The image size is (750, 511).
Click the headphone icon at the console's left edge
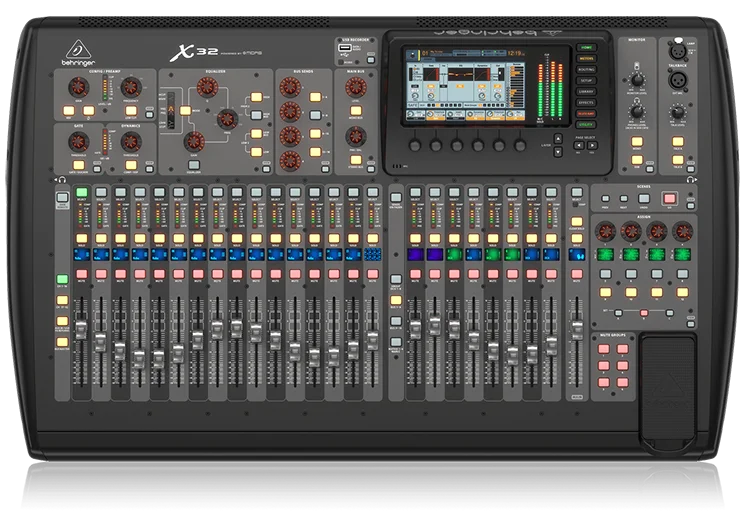pyautogui.click(x=62, y=179)
